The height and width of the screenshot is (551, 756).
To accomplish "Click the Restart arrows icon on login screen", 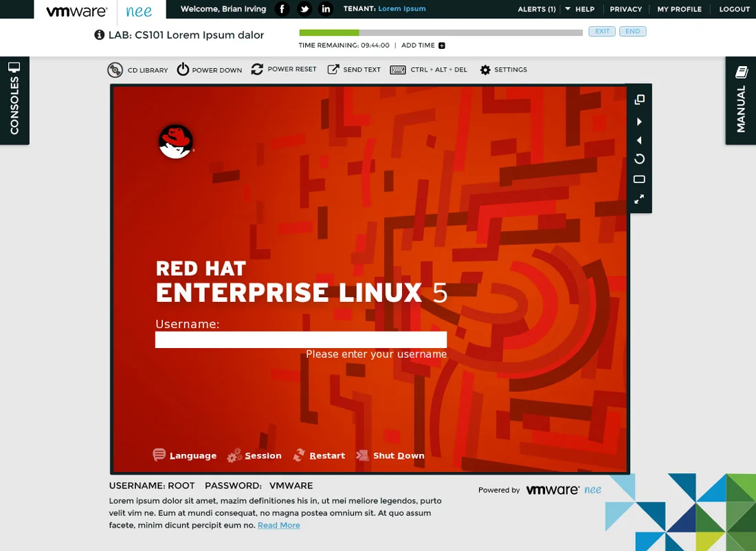I will click(x=299, y=455).
